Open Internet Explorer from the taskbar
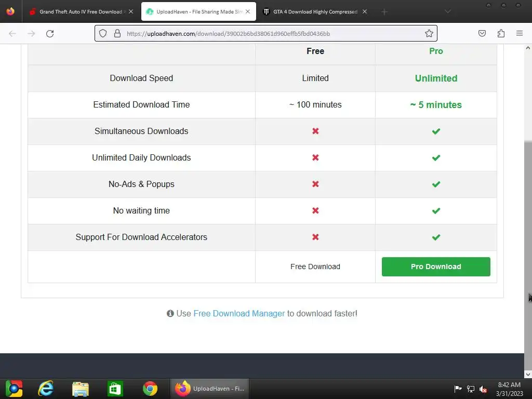The height and width of the screenshot is (399, 532). click(x=46, y=389)
